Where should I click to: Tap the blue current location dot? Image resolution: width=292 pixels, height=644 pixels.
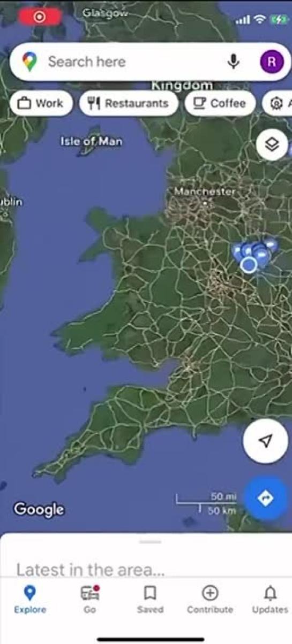pos(249,264)
